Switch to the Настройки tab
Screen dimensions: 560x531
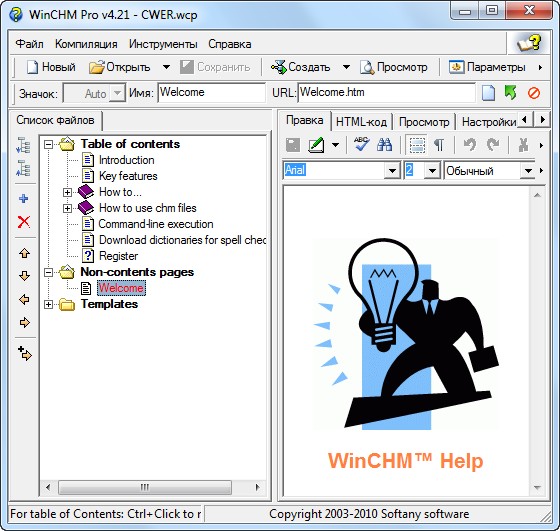[488, 122]
